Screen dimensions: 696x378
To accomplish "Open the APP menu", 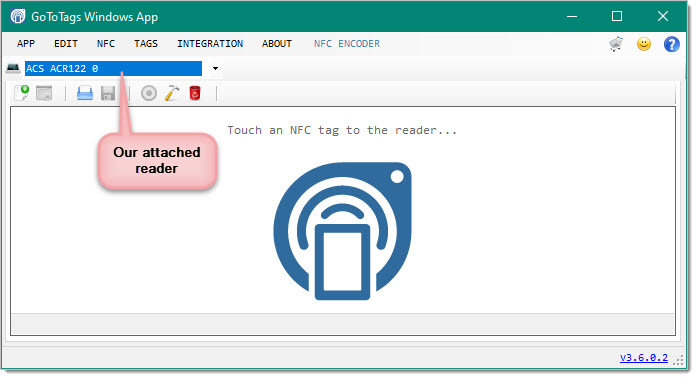I will (26, 43).
